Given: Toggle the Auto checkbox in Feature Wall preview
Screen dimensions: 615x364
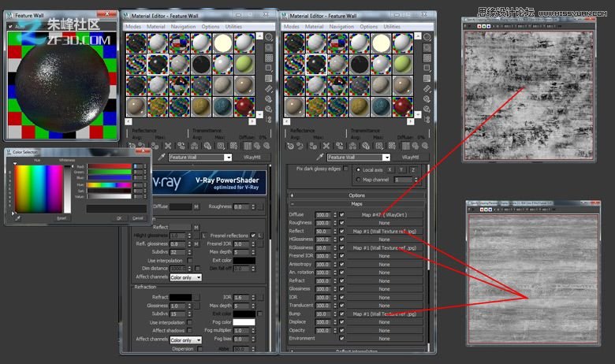Looking at the screenshot, I should pos(10,26).
